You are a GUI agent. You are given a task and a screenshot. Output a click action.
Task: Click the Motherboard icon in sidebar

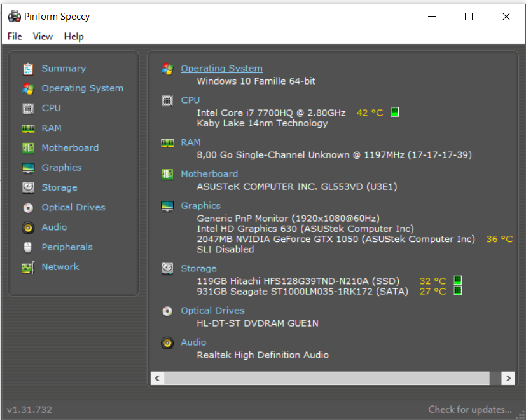click(x=28, y=148)
